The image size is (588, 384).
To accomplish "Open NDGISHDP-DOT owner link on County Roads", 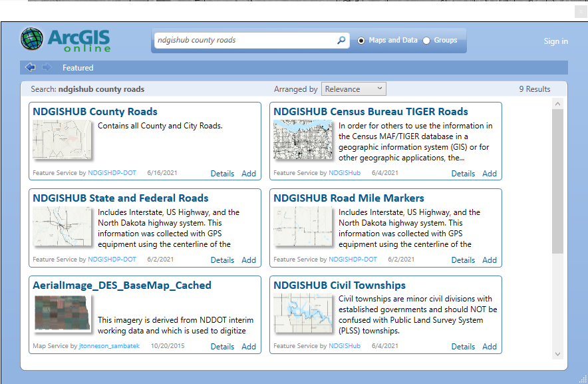I will tap(112, 172).
